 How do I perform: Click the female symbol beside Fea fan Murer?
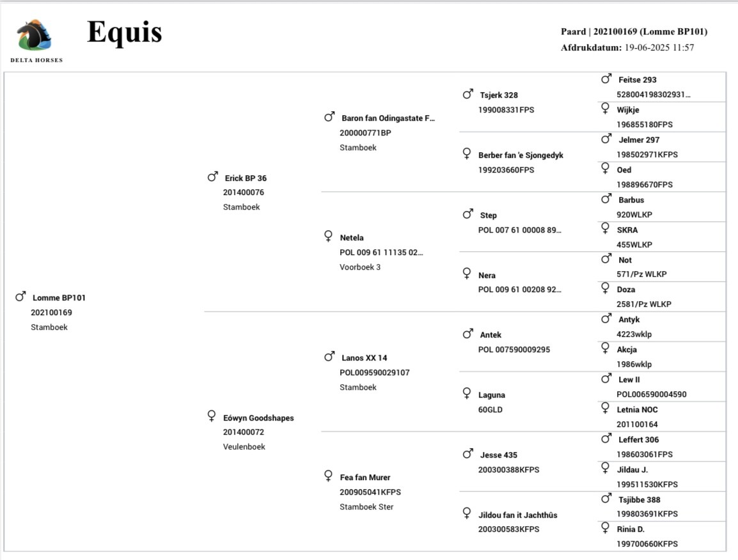click(329, 476)
